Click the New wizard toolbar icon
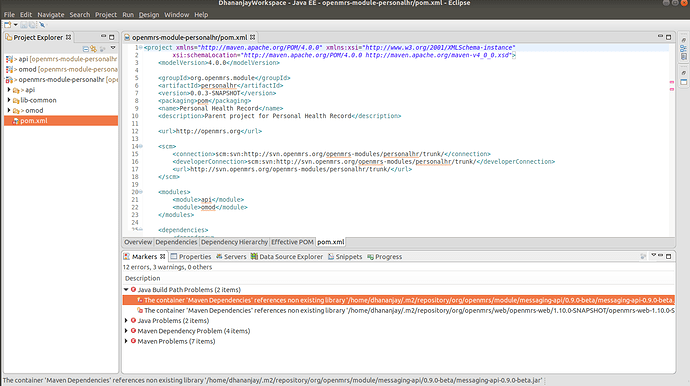The image size is (690, 386). tap(7, 25)
